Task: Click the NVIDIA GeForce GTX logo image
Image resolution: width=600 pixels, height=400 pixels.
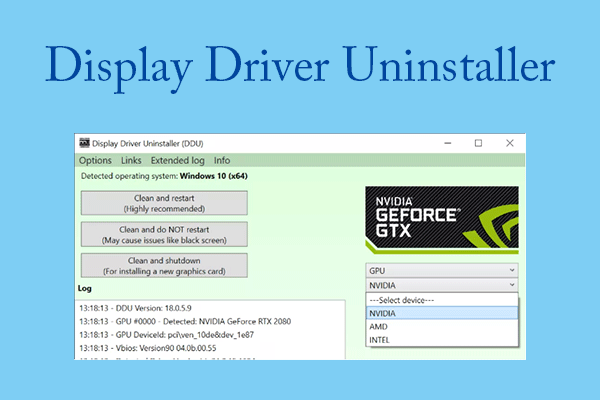Action: (x=442, y=220)
